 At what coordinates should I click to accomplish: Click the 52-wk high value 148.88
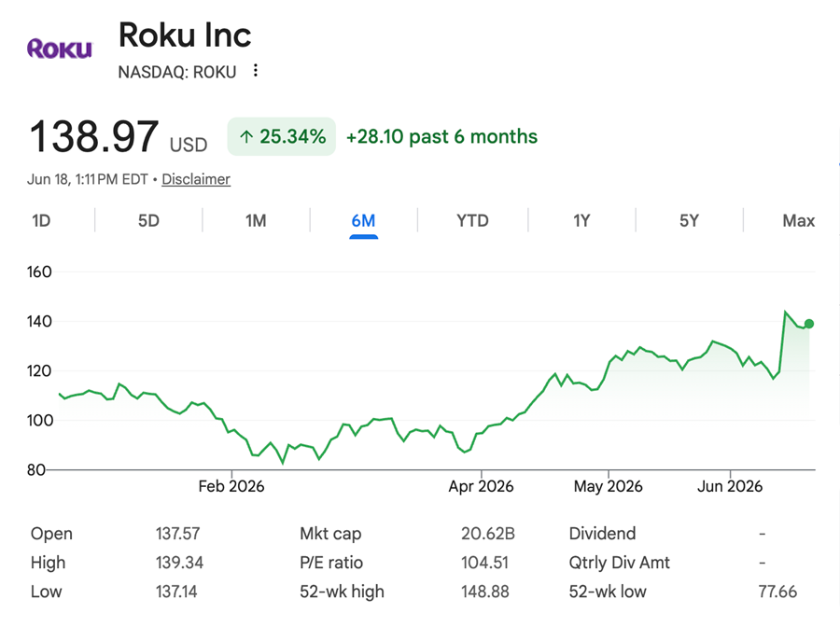[484, 592]
